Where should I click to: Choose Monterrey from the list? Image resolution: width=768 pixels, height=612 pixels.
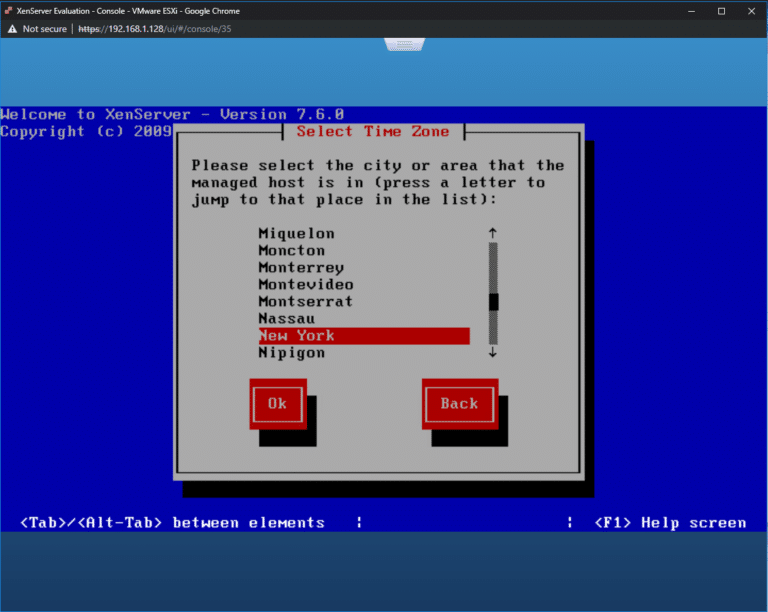301,268
